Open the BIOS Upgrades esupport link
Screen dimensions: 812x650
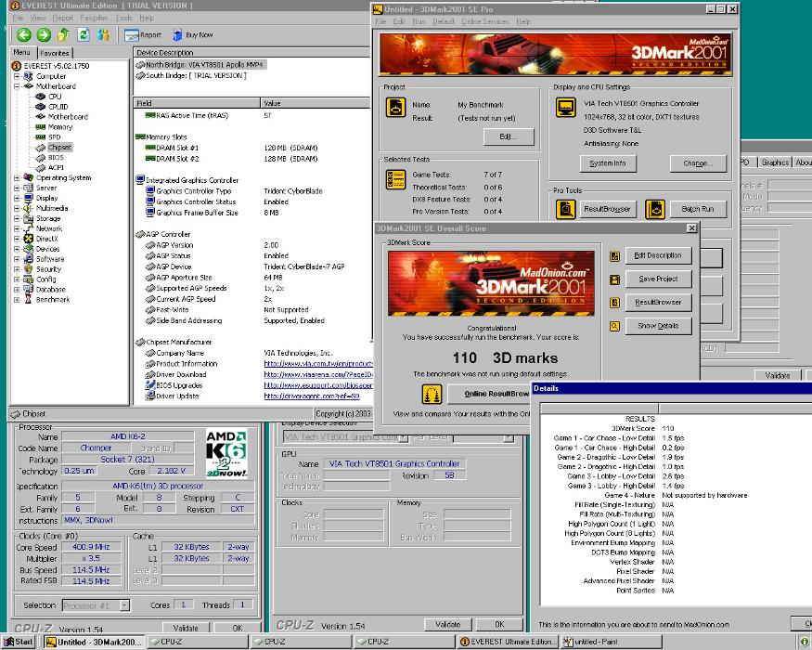click(x=318, y=385)
